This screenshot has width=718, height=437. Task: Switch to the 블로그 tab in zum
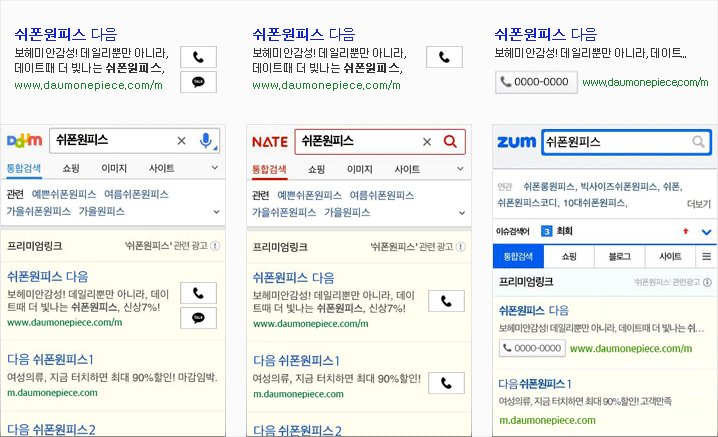click(x=620, y=257)
